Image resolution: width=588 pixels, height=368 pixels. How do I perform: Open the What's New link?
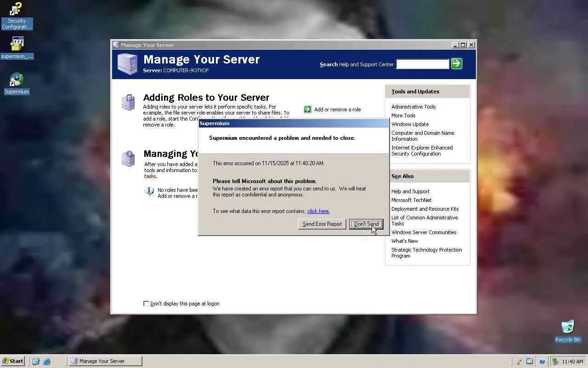pos(405,241)
